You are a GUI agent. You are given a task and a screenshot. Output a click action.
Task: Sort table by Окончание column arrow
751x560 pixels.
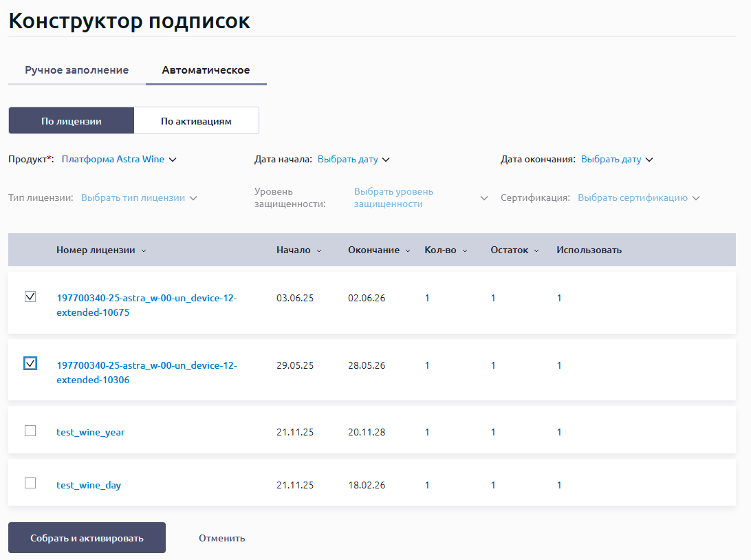click(408, 250)
